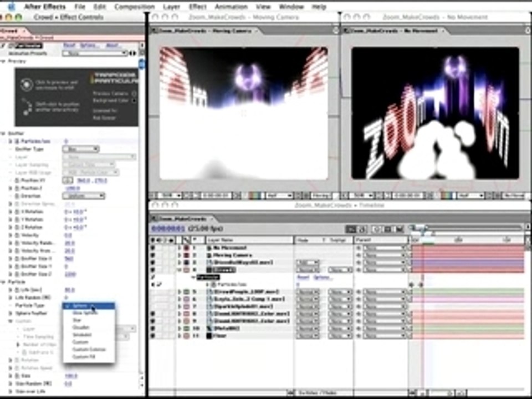Click the Effect Controls vertical scrollbar thumb
The width and height of the screenshot is (532, 399).
(x=141, y=63)
